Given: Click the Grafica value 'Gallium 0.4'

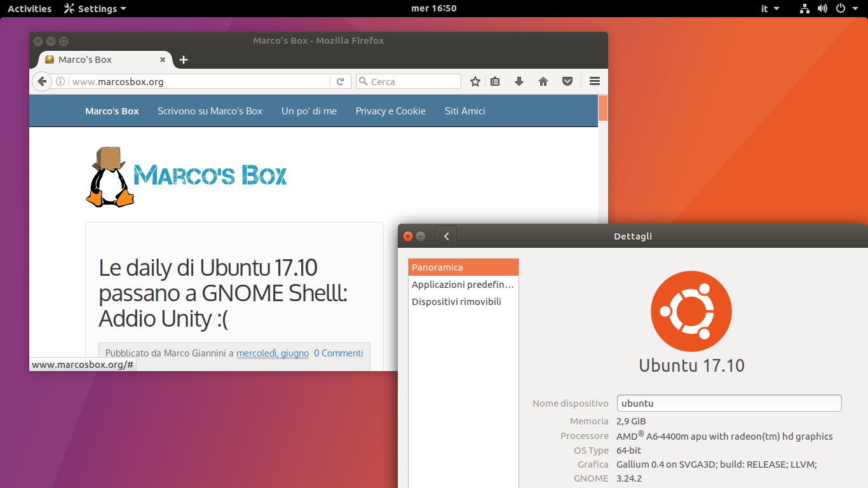Looking at the screenshot, I should point(716,464).
